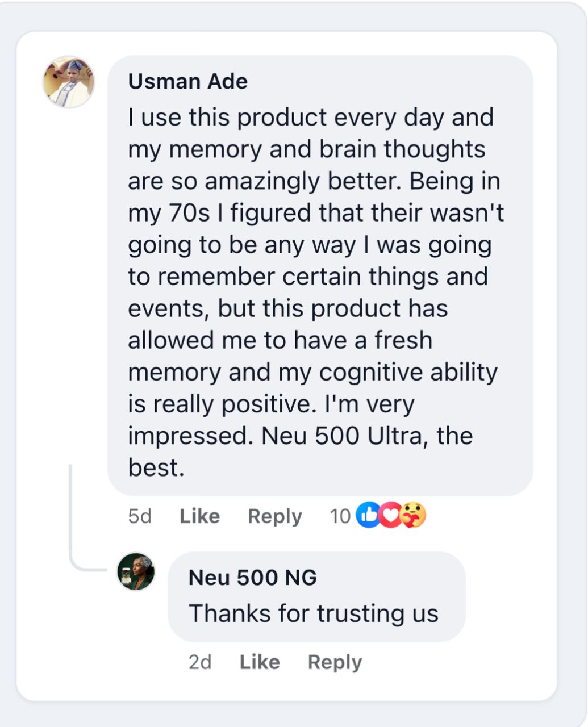The height and width of the screenshot is (727, 588).
Task: Open Usman Ade's profile picture
Action: (69, 82)
